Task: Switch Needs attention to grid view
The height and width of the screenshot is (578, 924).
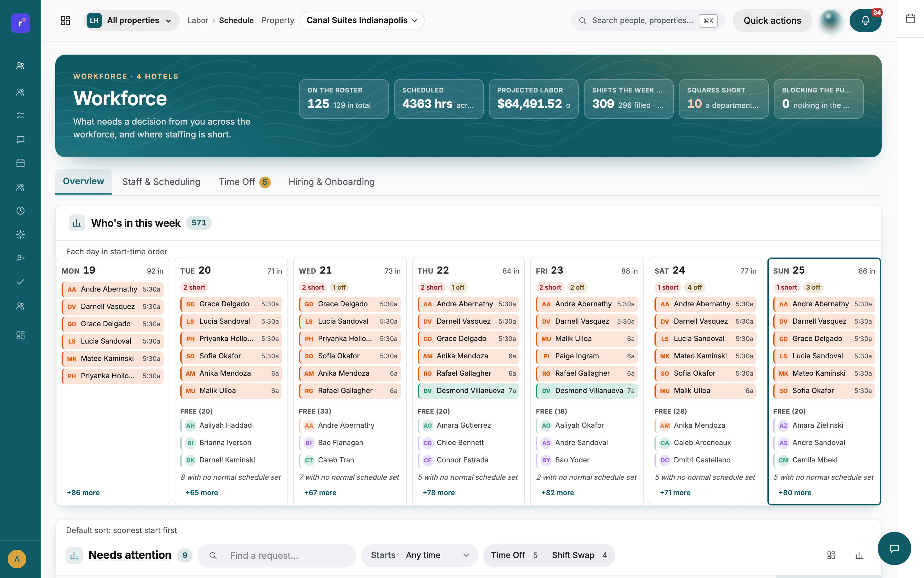Action: click(831, 555)
